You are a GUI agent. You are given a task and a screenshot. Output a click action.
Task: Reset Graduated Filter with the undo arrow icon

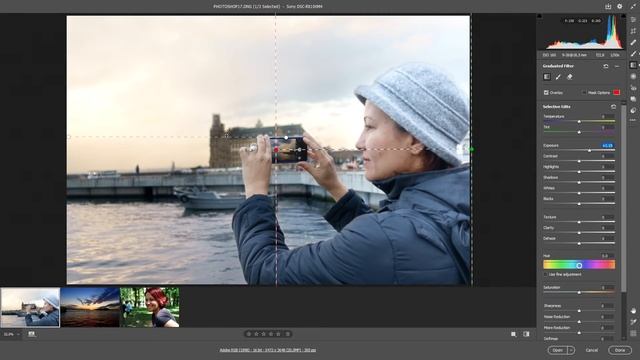[606, 66]
